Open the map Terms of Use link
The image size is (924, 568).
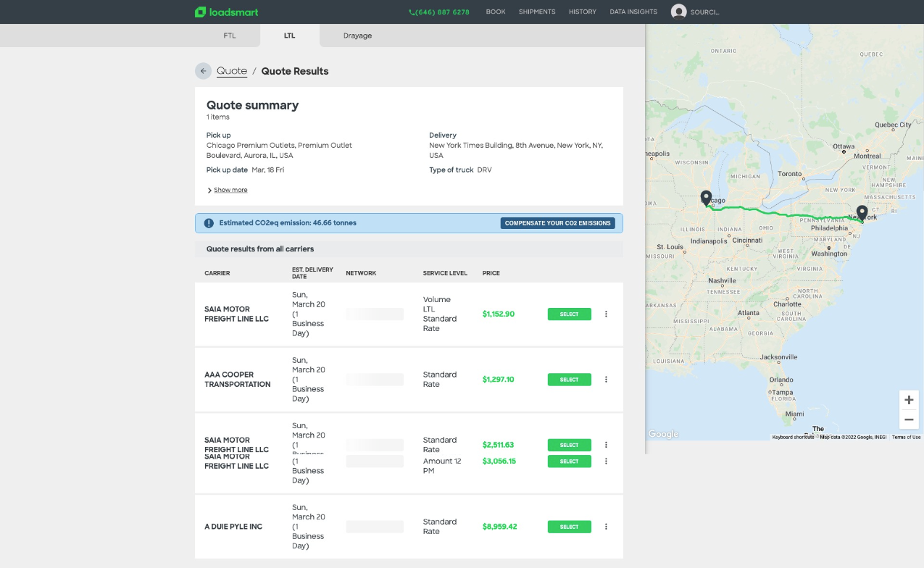[906, 437]
